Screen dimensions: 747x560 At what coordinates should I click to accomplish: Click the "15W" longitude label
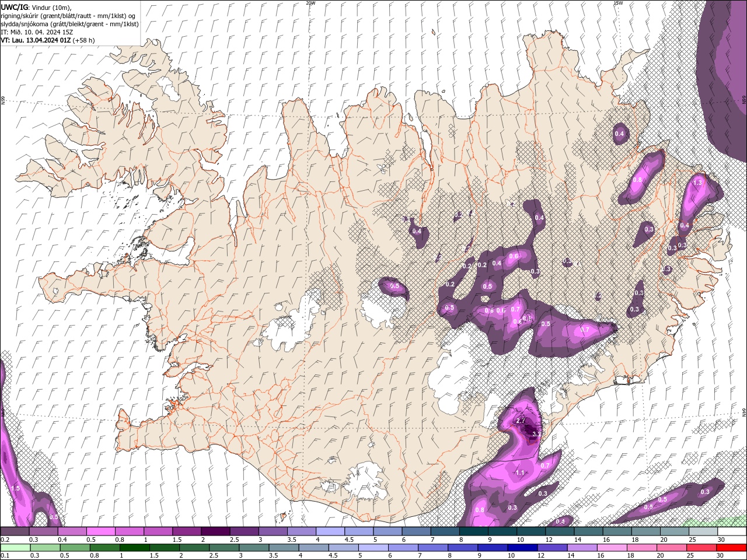click(618, 3)
